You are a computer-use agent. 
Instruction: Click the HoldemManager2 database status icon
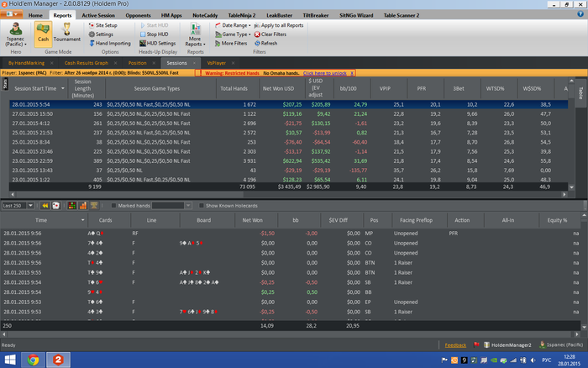pos(486,345)
